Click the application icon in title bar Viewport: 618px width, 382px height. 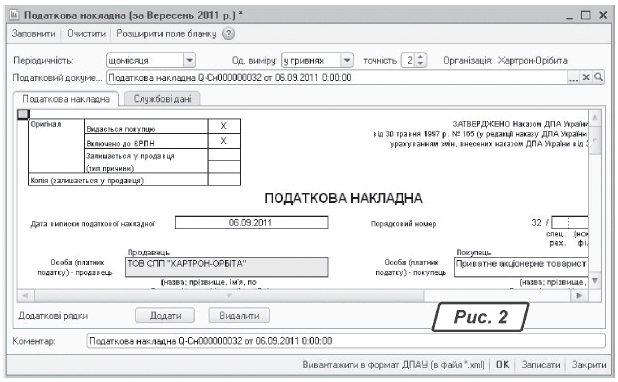point(14,15)
